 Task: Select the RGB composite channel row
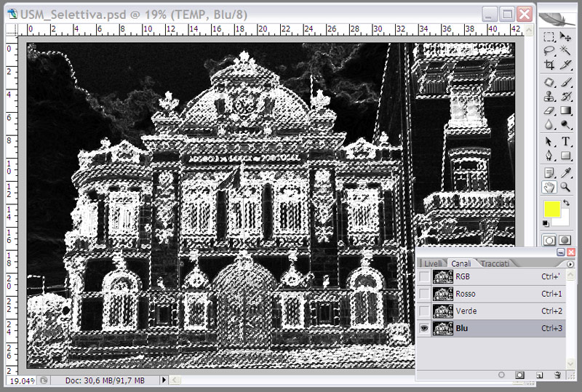coord(495,276)
